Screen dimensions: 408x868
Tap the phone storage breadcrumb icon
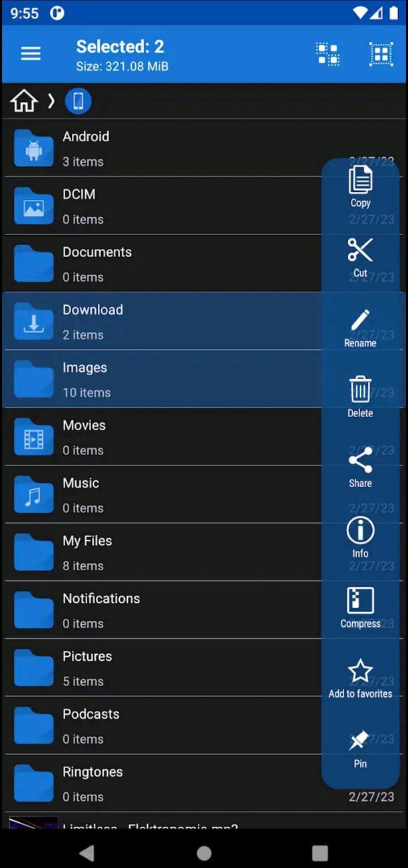pyautogui.click(x=78, y=101)
